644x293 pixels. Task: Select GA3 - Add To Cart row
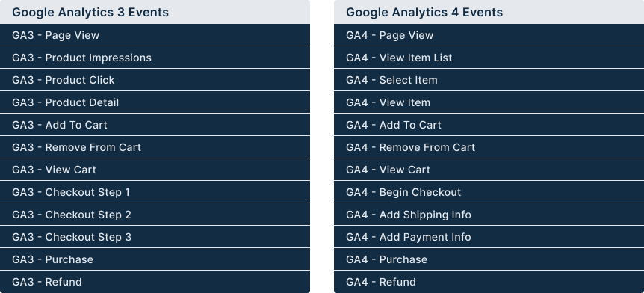[155, 125]
